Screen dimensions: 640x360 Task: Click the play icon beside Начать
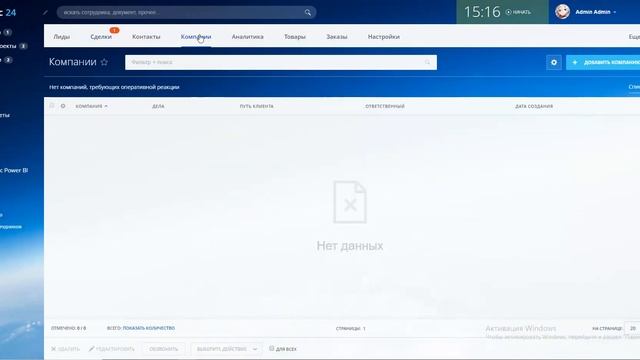(509, 12)
